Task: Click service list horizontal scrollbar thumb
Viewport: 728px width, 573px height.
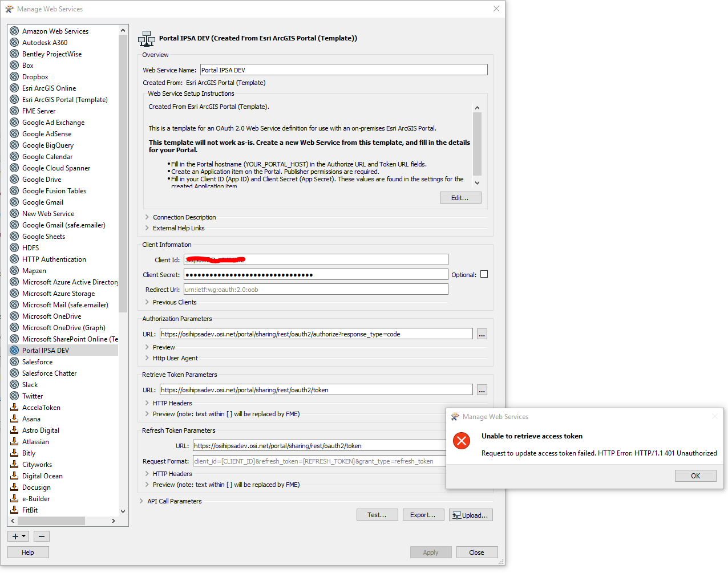Action: [51, 521]
